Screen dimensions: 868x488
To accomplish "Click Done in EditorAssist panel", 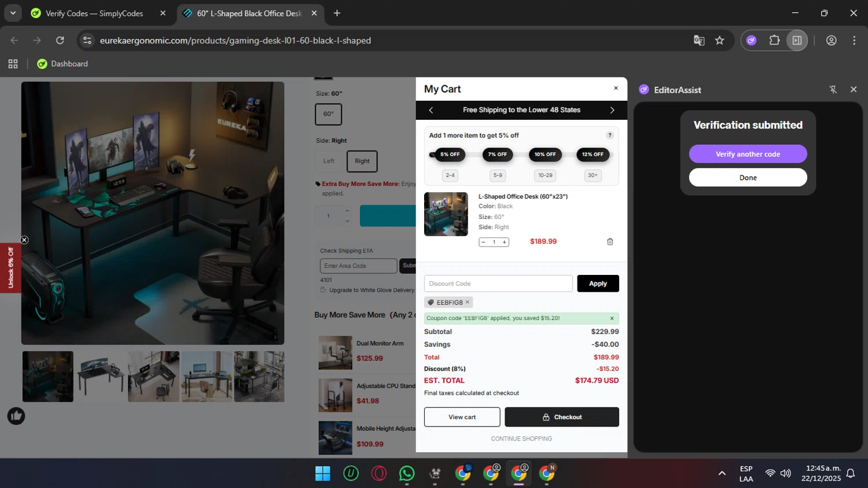I will click(x=748, y=178).
